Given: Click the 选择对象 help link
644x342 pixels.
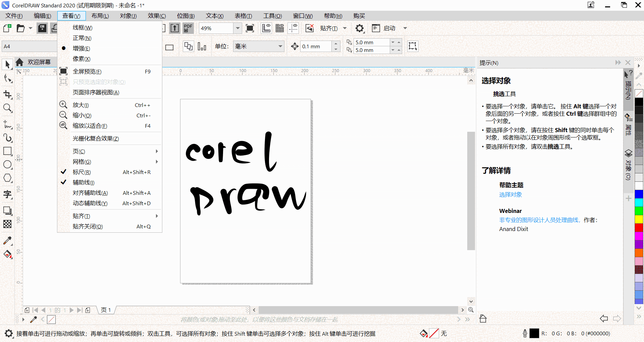Looking at the screenshot, I should pyautogui.click(x=510, y=194).
